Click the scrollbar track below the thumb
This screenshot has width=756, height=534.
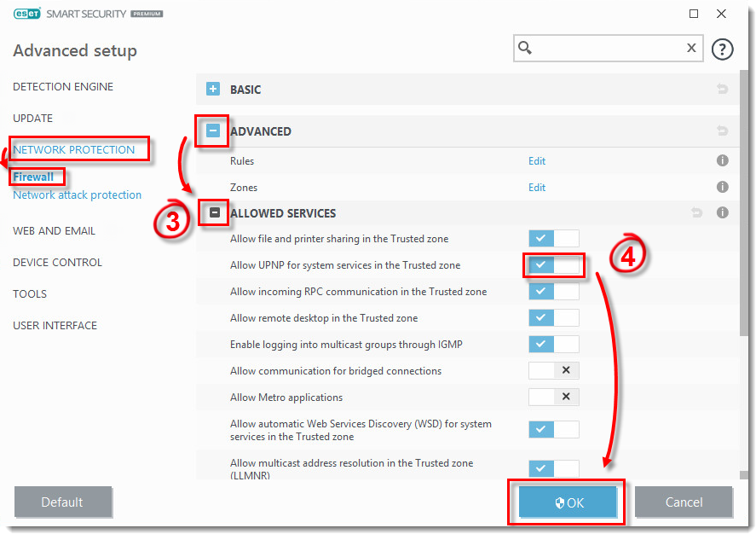(x=744, y=403)
